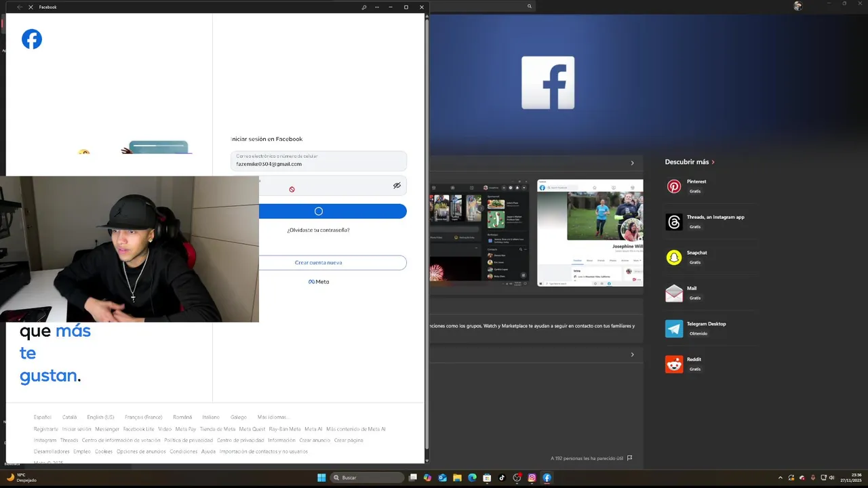Screen dimensions: 868x488
Task: Click Cookies footer link
Action: 104,451
